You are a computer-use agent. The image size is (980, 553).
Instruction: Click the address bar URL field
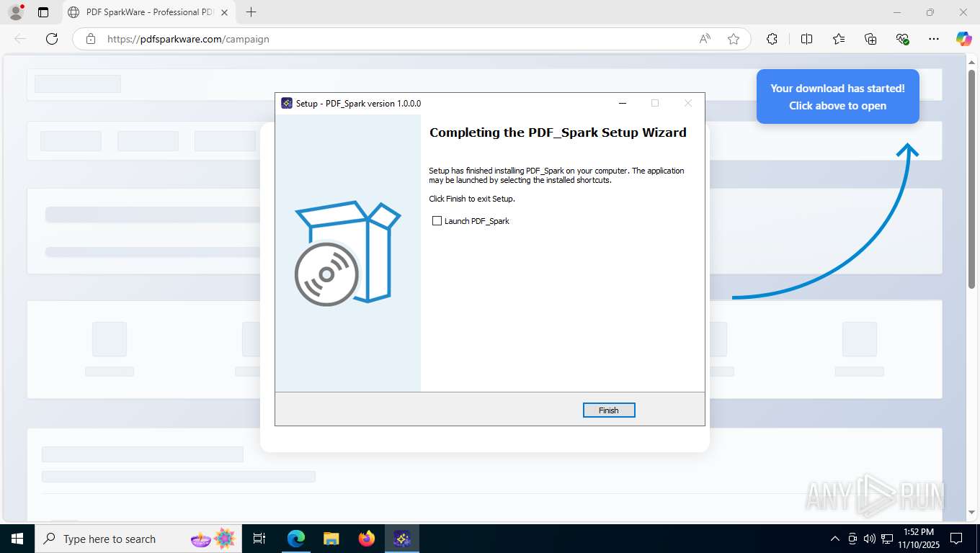[396, 39]
